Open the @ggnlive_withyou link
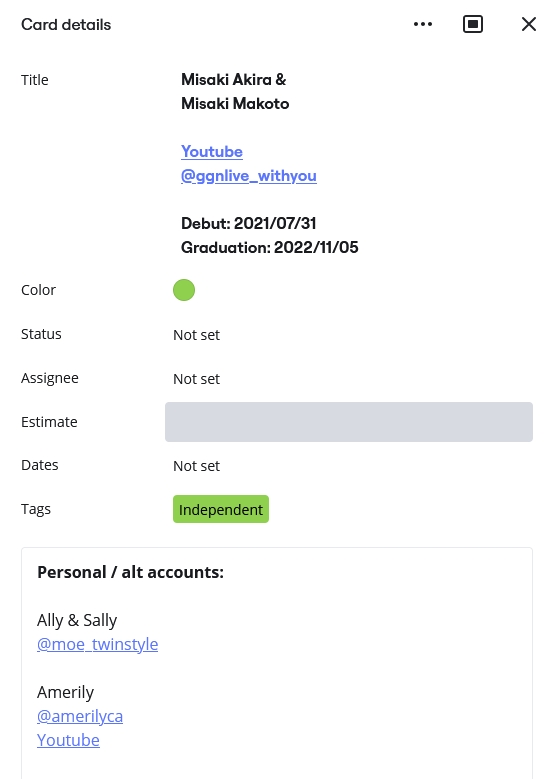 click(249, 176)
